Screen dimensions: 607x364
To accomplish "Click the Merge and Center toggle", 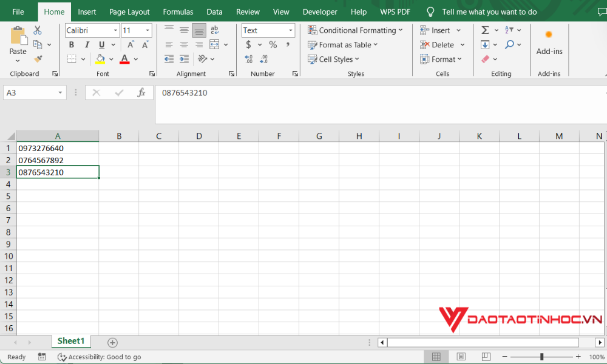I will click(214, 44).
